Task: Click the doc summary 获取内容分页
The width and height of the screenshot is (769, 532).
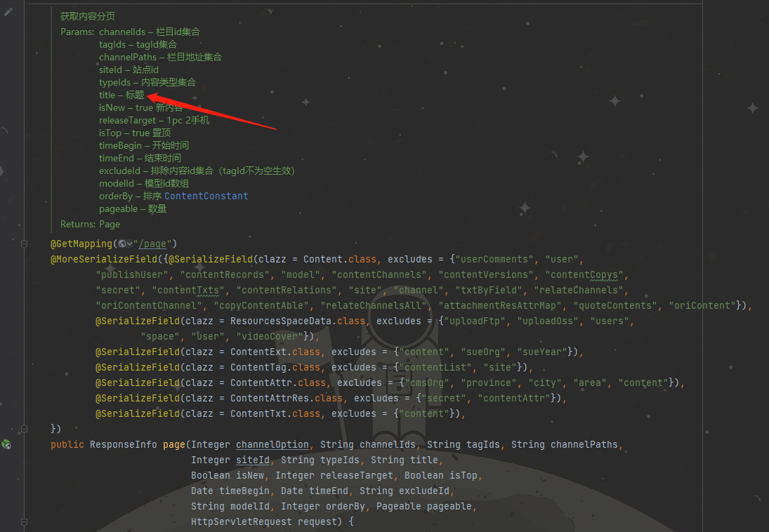Action: [x=87, y=16]
